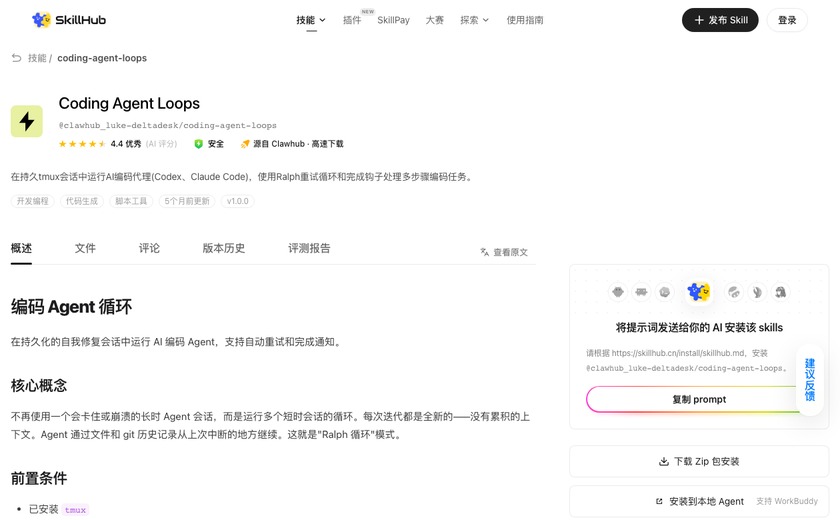The width and height of the screenshot is (840, 520).
Task: Click the @clawhub_luke-deltadesk/coding-agent-loops handle under the title
Action: tap(168, 125)
